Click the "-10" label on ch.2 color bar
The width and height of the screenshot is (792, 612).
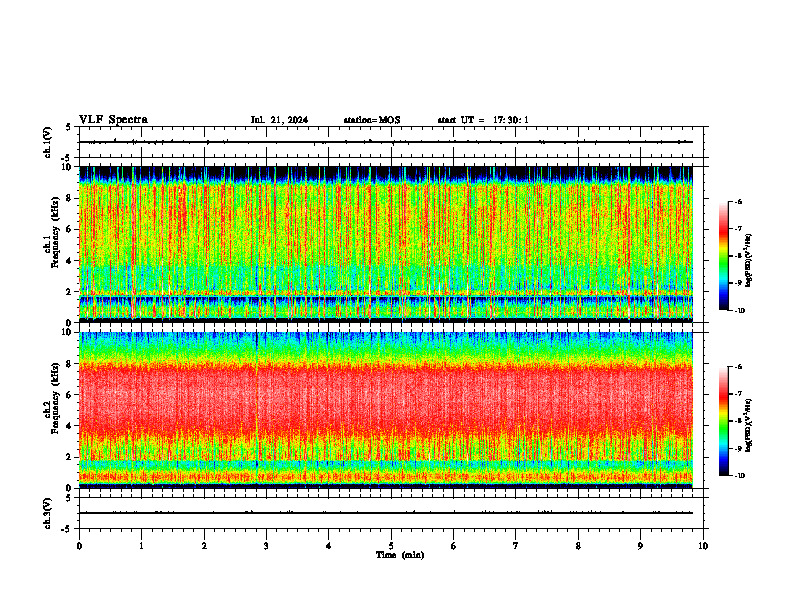pos(739,476)
